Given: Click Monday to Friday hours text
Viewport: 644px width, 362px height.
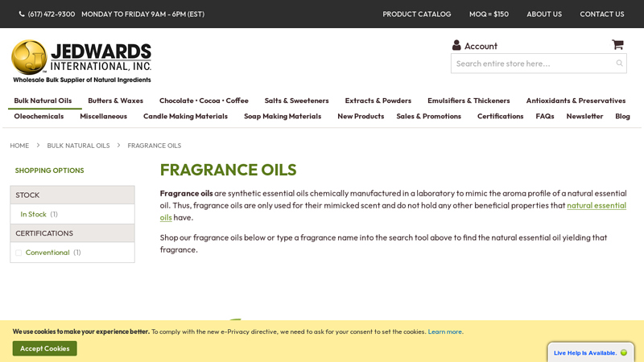Looking at the screenshot, I should tap(142, 14).
